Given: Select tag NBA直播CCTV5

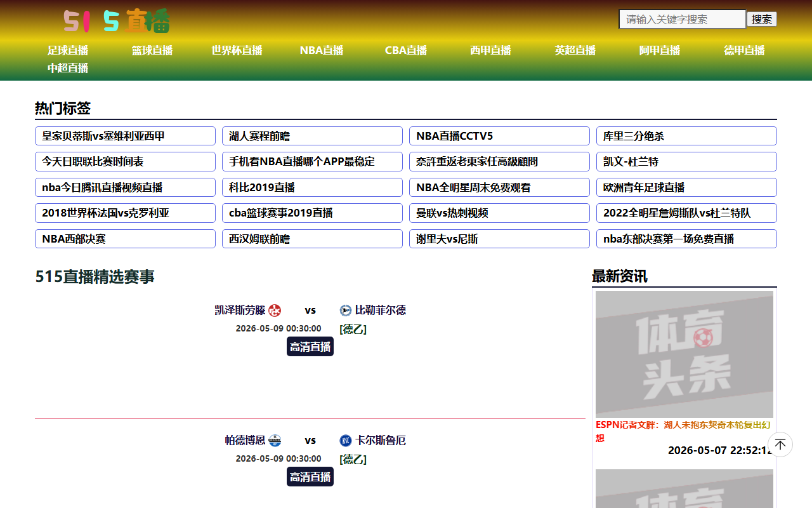Looking at the screenshot, I should [x=499, y=136].
